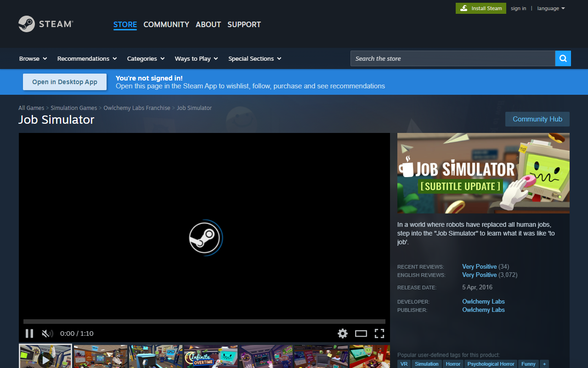Toggle theater mode on the video player

[x=361, y=333]
